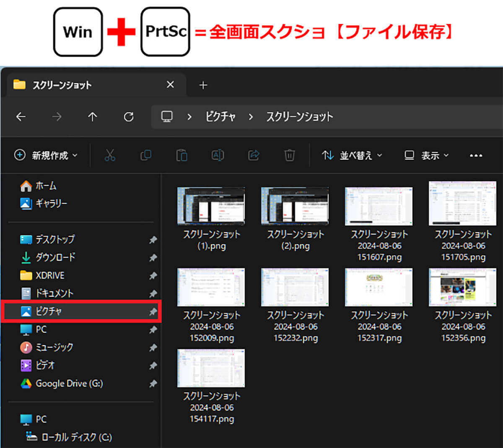Screen dimensions: 503x448
Task: Open デスクトップ in quick access
Action: pos(47,239)
